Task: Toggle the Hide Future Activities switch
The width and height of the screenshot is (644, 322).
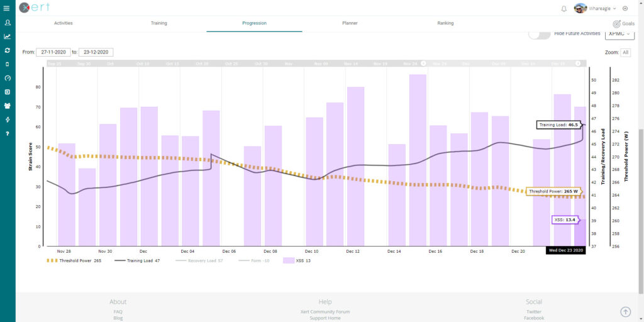Action: [x=539, y=34]
